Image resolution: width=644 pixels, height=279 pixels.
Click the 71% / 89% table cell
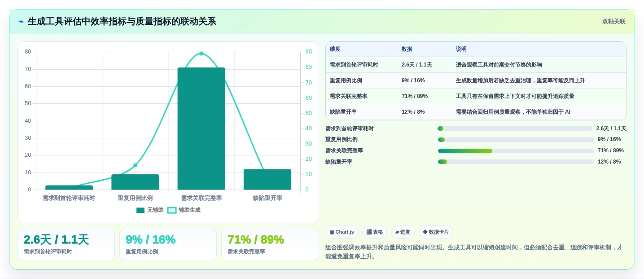click(415, 96)
